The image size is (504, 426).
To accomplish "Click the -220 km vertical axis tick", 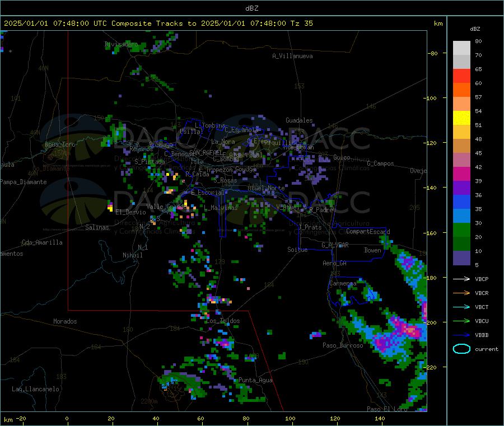I will point(431,368).
